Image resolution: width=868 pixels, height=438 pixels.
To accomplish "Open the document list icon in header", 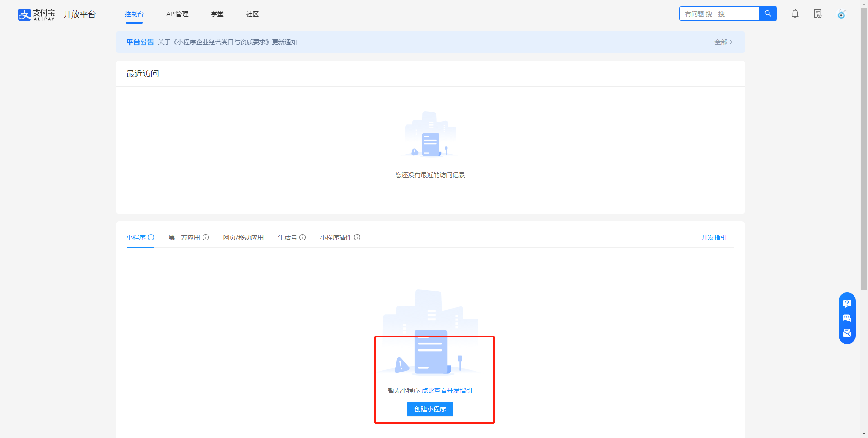I will (817, 14).
